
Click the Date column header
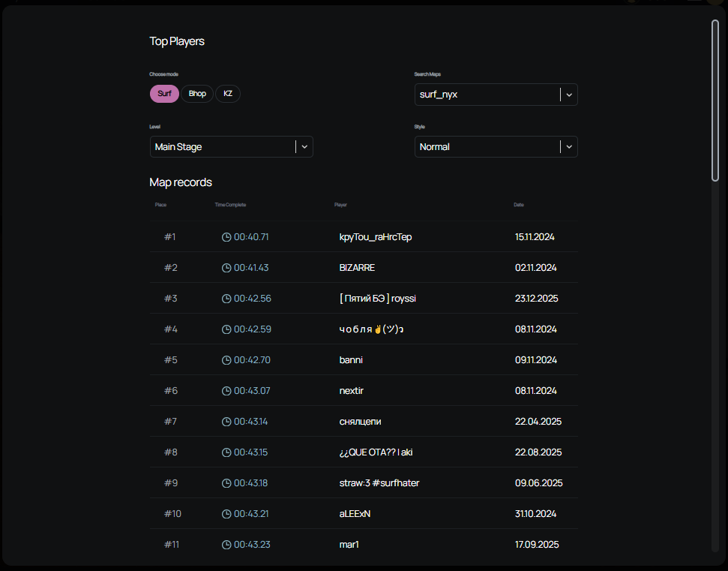click(x=519, y=205)
